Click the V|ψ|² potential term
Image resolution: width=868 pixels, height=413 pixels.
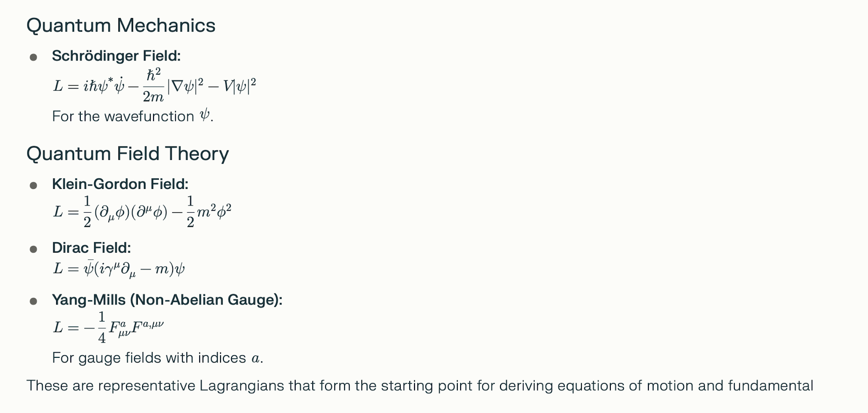pyautogui.click(x=240, y=86)
